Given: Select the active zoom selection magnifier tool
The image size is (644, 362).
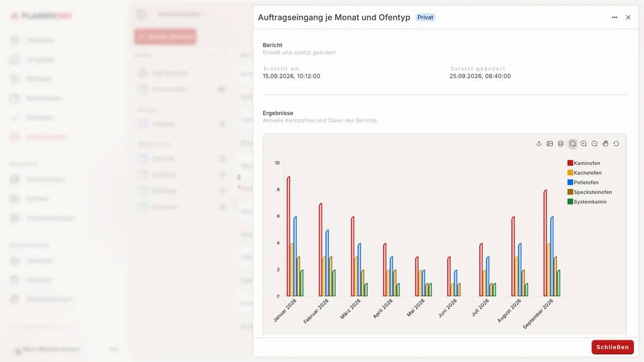Looking at the screenshot, I should 573,144.
